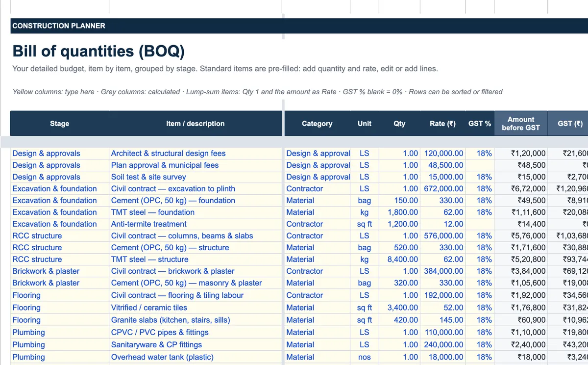Select cell 'Civil contract — excavation to plinth'

coord(196,189)
